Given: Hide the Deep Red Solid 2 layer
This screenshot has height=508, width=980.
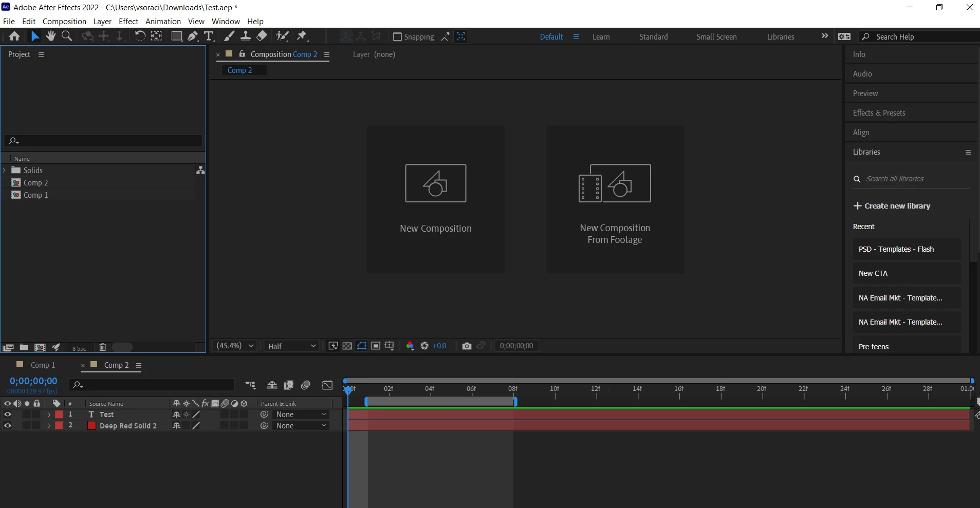Looking at the screenshot, I should (8, 426).
